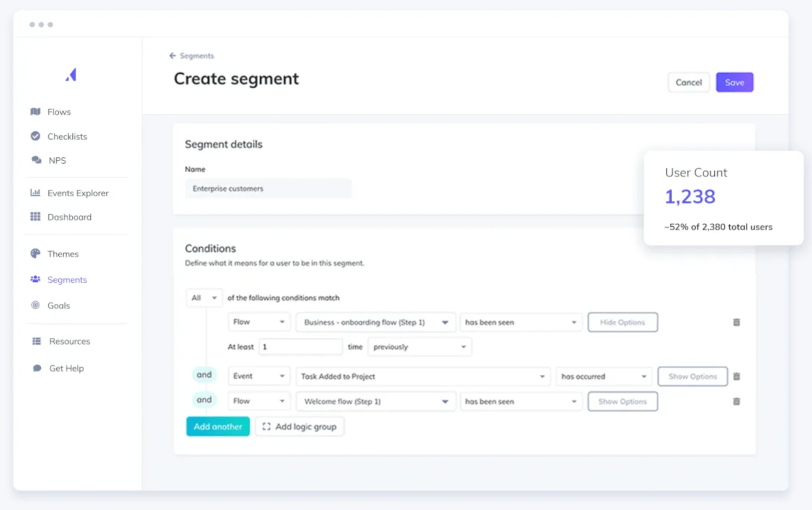Click Add another condition button
Image resolution: width=812 pixels, height=510 pixels.
pos(218,426)
